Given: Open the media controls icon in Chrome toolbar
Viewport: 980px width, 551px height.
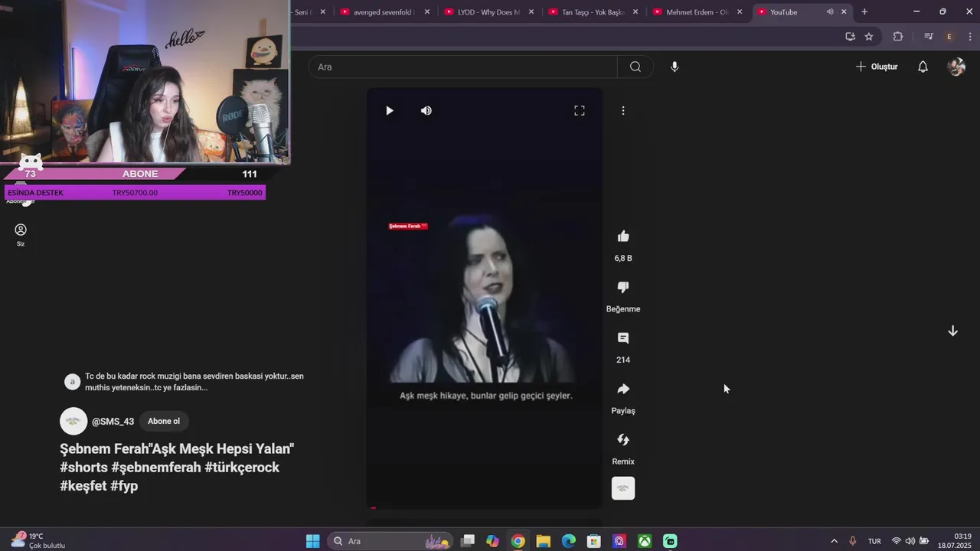Looking at the screenshot, I should coord(929,36).
